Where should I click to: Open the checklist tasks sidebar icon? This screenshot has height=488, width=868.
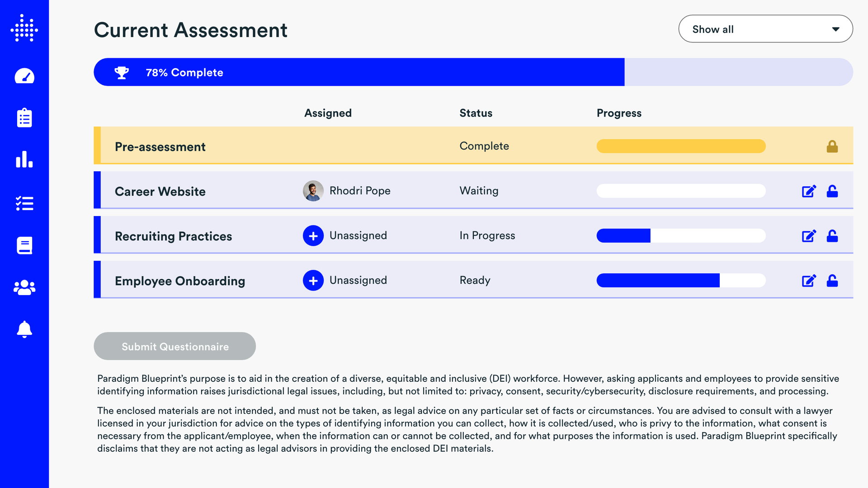pos(24,203)
